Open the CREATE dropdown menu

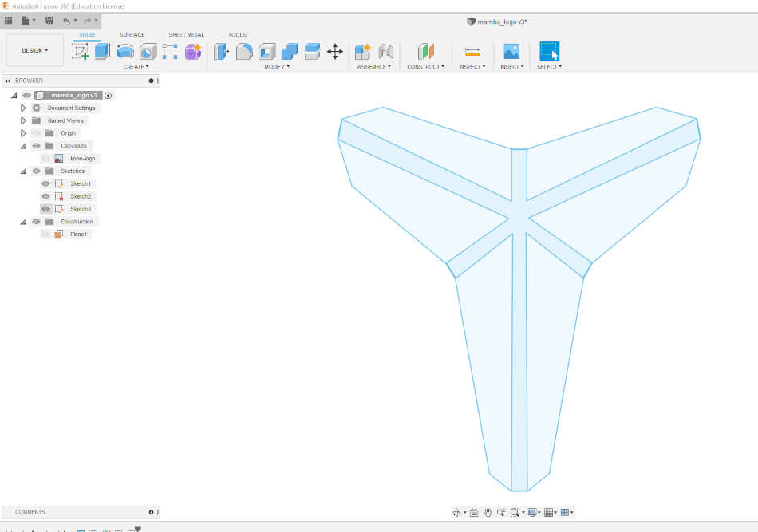tap(136, 67)
